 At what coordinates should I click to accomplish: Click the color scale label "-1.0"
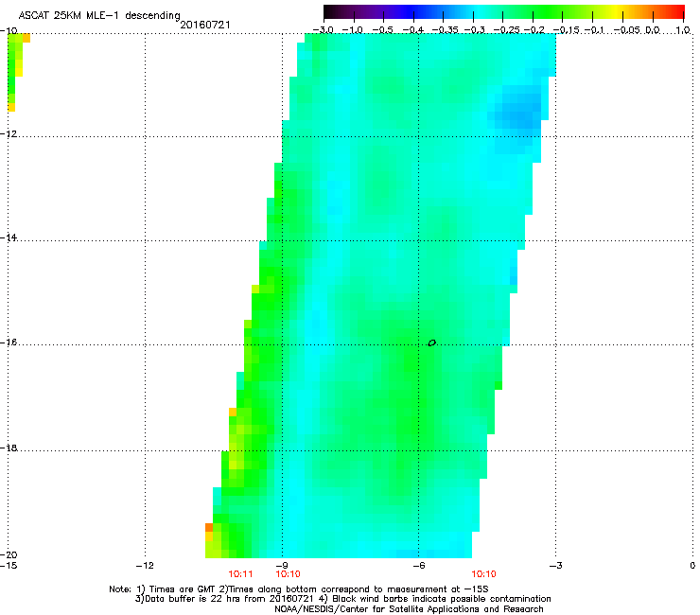click(353, 30)
